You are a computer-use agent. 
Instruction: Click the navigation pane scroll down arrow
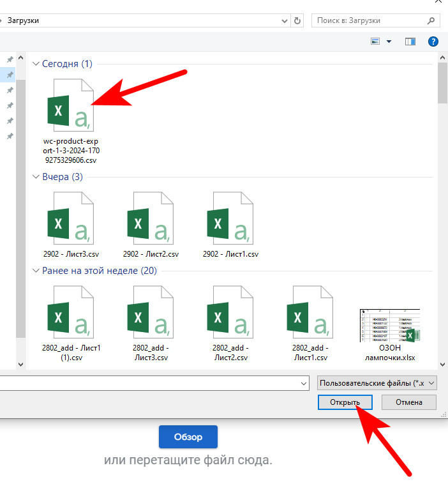coord(20,364)
